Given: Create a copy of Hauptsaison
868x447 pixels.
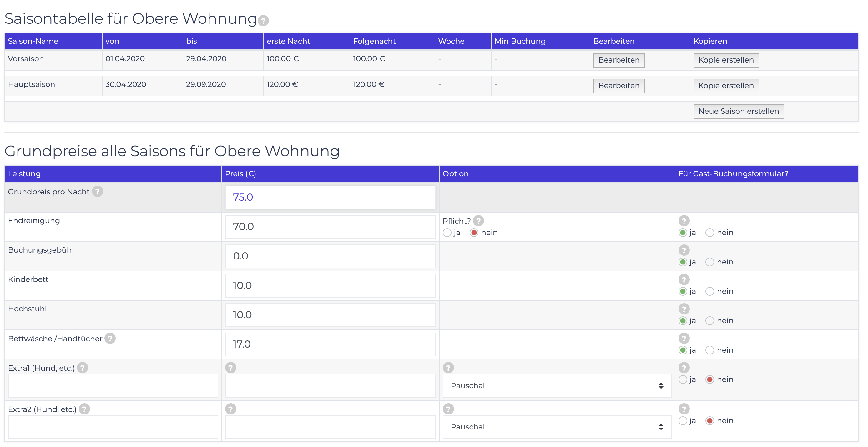Looking at the screenshot, I should coord(726,86).
